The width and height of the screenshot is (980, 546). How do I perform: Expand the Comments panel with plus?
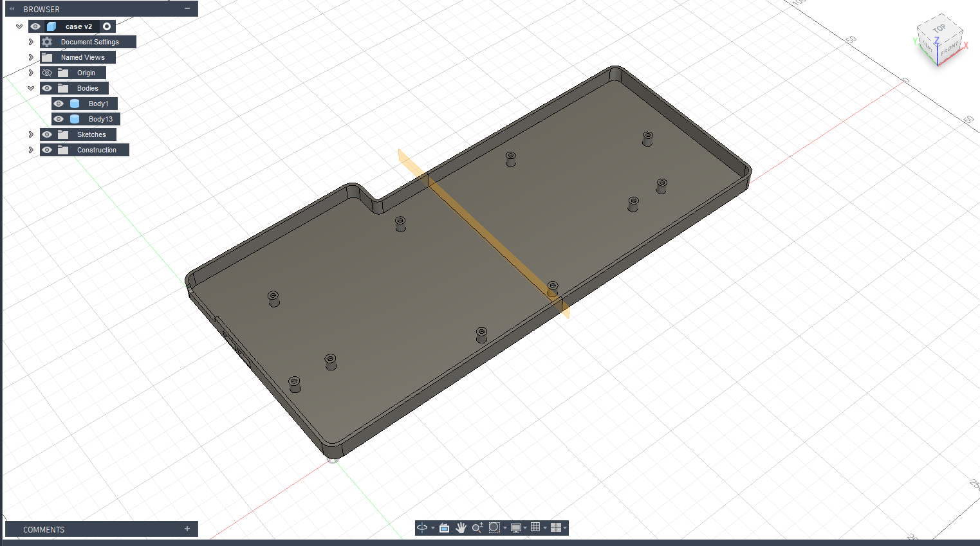pos(187,529)
